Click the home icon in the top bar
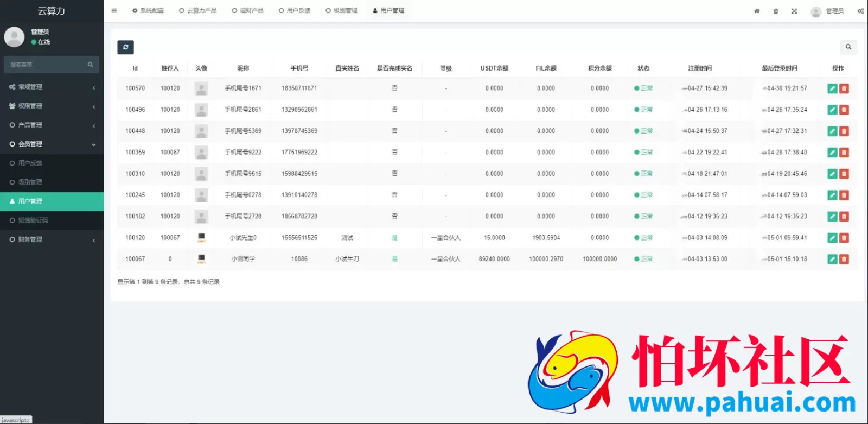This screenshot has height=424, width=868. tap(757, 11)
